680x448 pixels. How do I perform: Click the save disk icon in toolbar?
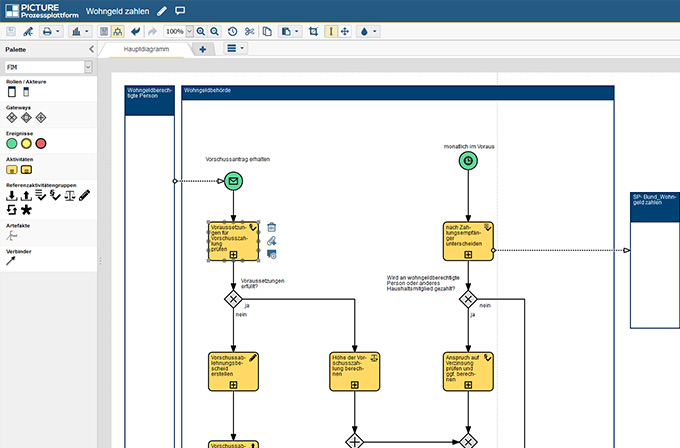coord(11,31)
